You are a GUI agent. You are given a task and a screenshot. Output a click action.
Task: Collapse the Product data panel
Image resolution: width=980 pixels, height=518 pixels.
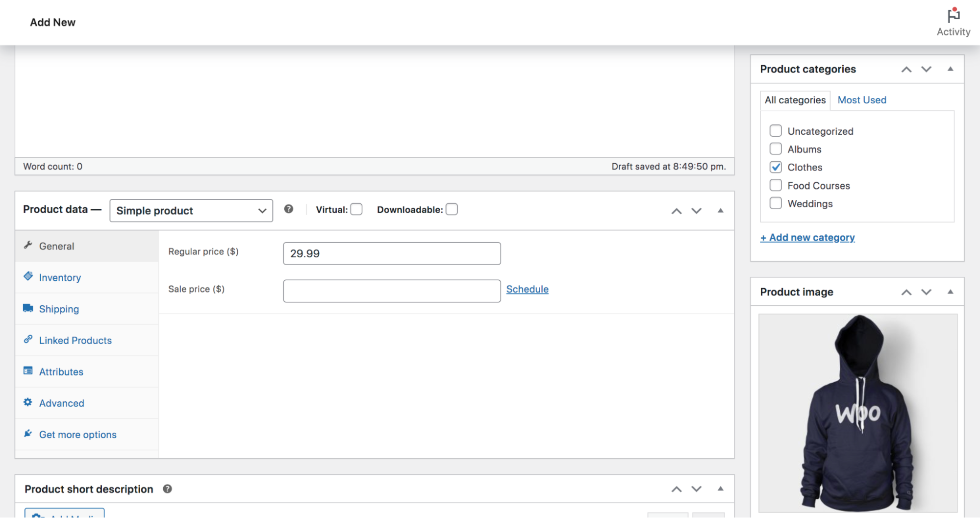click(720, 211)
